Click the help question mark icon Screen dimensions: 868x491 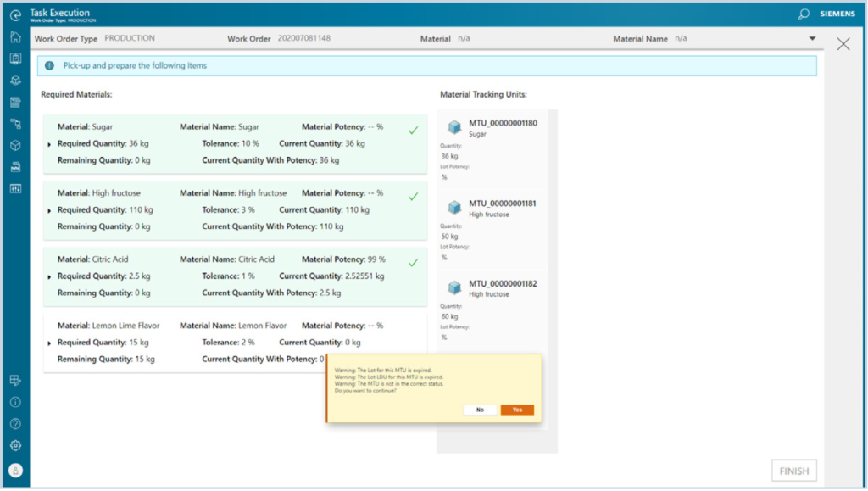(15, 424)
